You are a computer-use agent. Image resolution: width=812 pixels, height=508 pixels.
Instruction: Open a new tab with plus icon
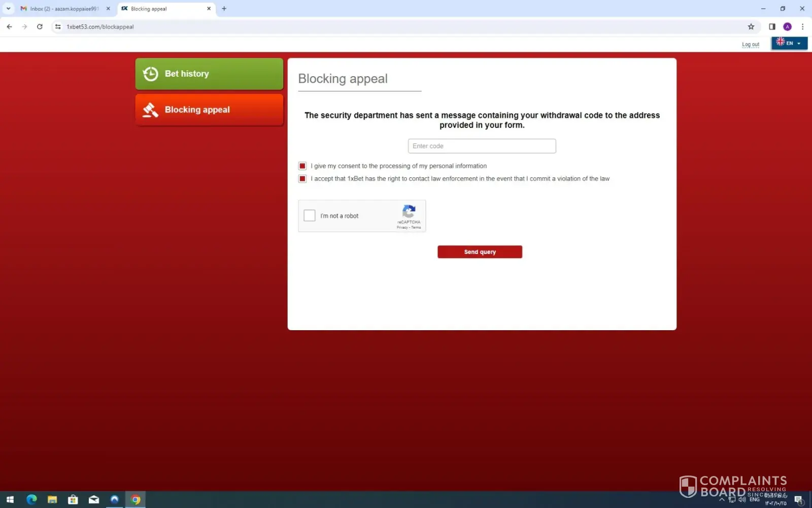pyautogui.click(x=224, y=9)
